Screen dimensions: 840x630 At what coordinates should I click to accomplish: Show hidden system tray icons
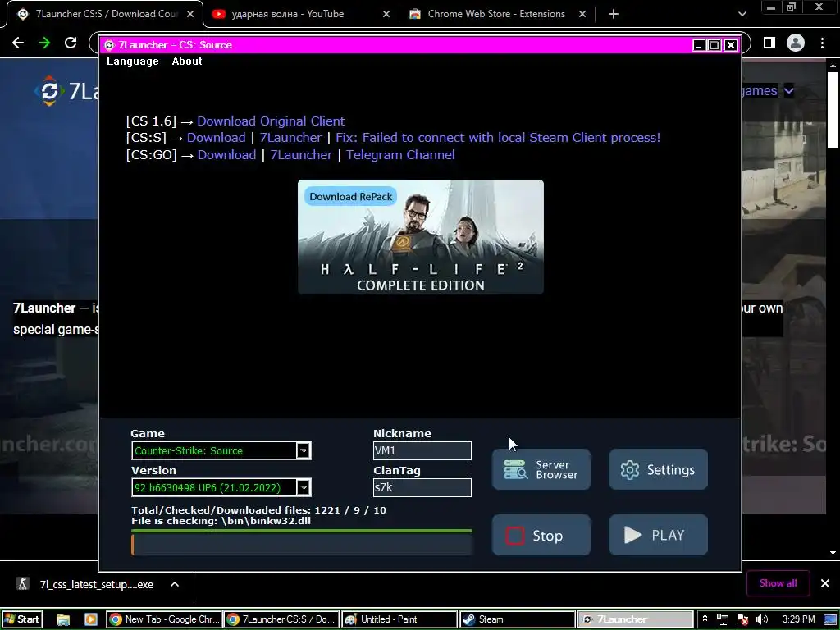705,619
